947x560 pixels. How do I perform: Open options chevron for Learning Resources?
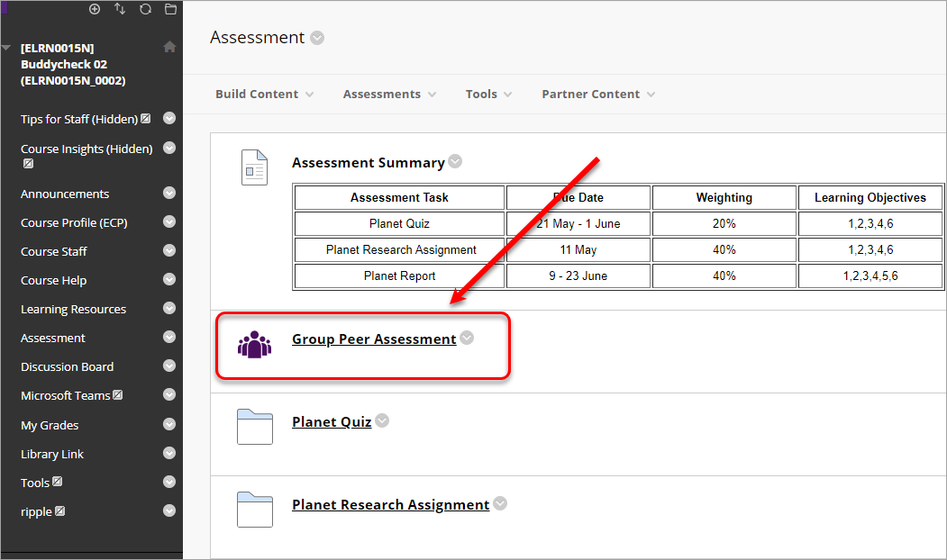click(x=169, y=309)
